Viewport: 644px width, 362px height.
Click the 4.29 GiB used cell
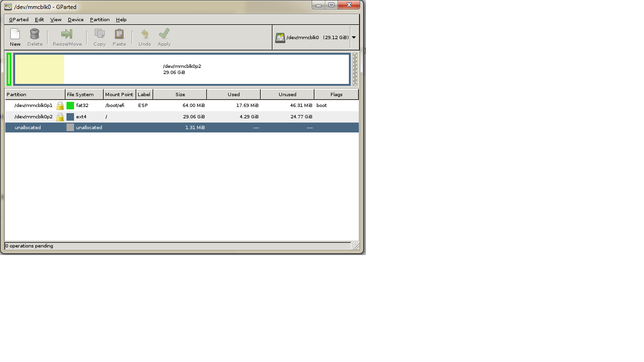point(249,117)
